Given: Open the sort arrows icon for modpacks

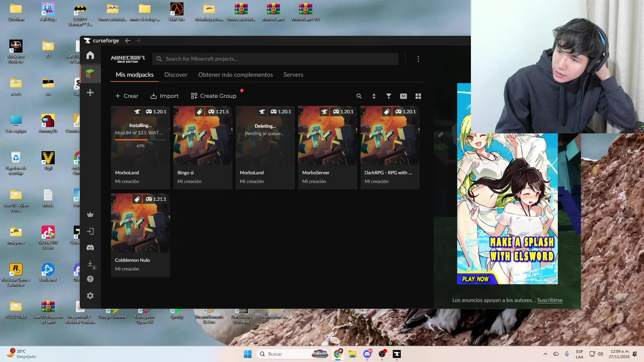Looking at the screenshot, I should 374,96.
